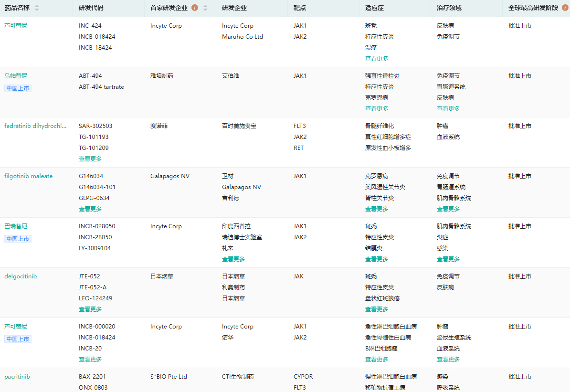Expand 查看更多 indications for 乌帕替尼

pyautogui.click(x=377, y=109)
